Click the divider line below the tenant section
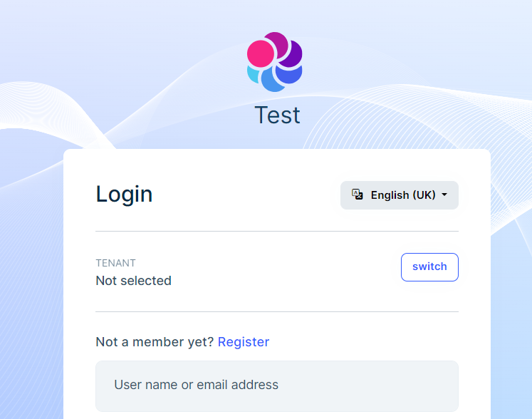Screen dimensions: 532x419 [277, 311]
